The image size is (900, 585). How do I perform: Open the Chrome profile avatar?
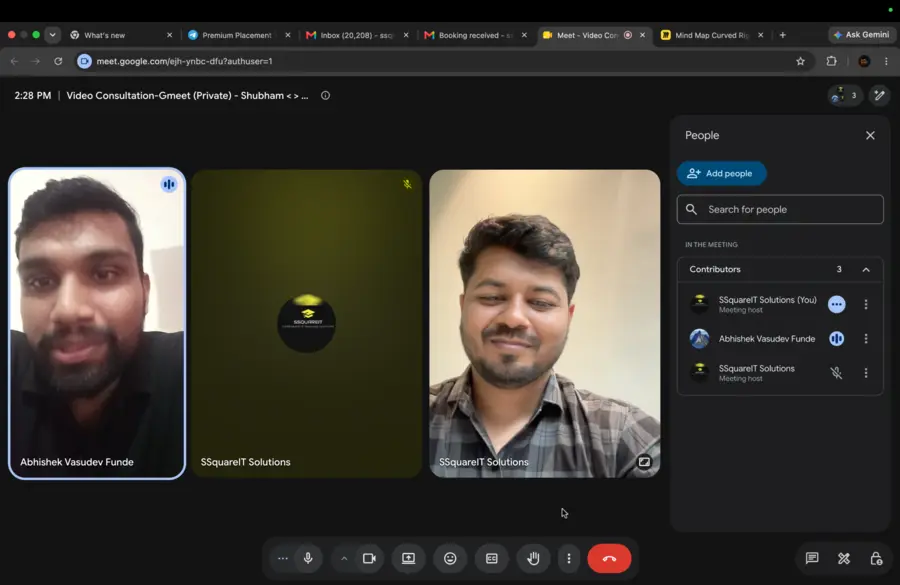[864, 61]
